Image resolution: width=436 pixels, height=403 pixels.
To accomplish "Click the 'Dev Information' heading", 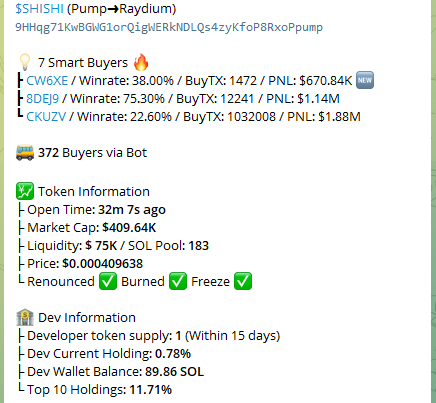I will [87, 318].
